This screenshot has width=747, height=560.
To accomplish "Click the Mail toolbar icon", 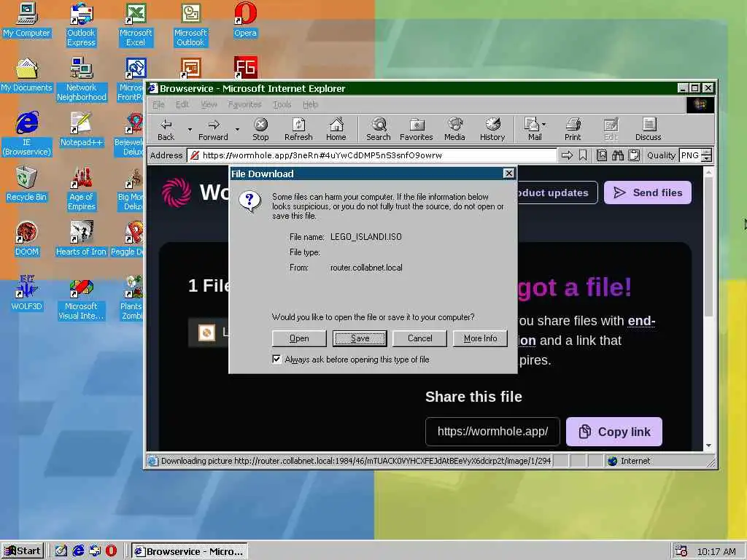I will pyautogui.click(x=533, y=130).
